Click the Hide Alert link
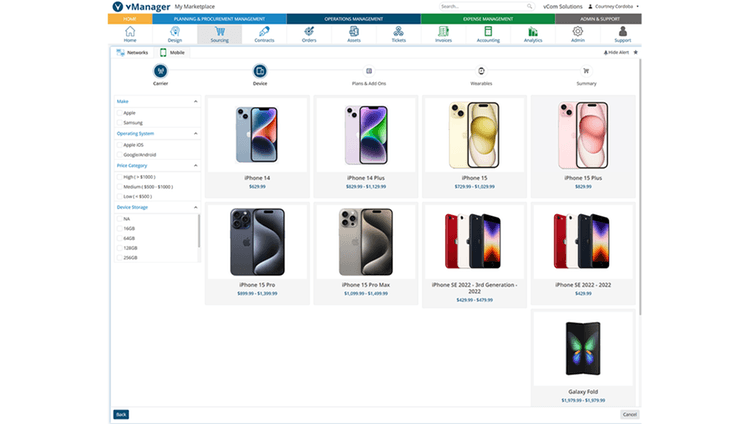Viewport: 750px width, 424px height. (x=617, y=53)
